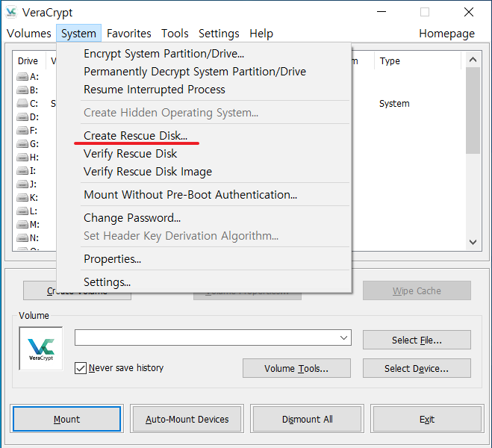Select drive A: icon in list

click(22, 77)
